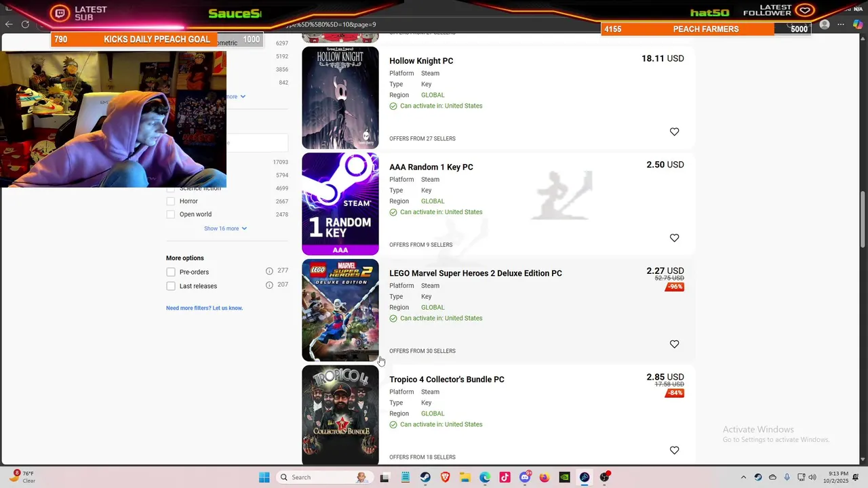This screenshot has width=868, height=488.
Task: Click the page vertical scrollbar
Action: coord(863,218)
